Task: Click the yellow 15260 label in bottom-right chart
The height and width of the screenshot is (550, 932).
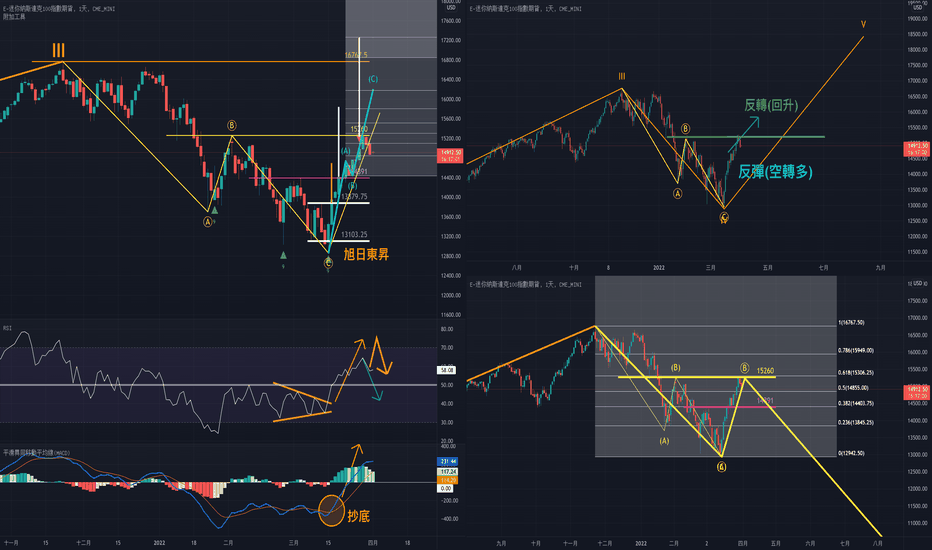Action: coord(766,371)
